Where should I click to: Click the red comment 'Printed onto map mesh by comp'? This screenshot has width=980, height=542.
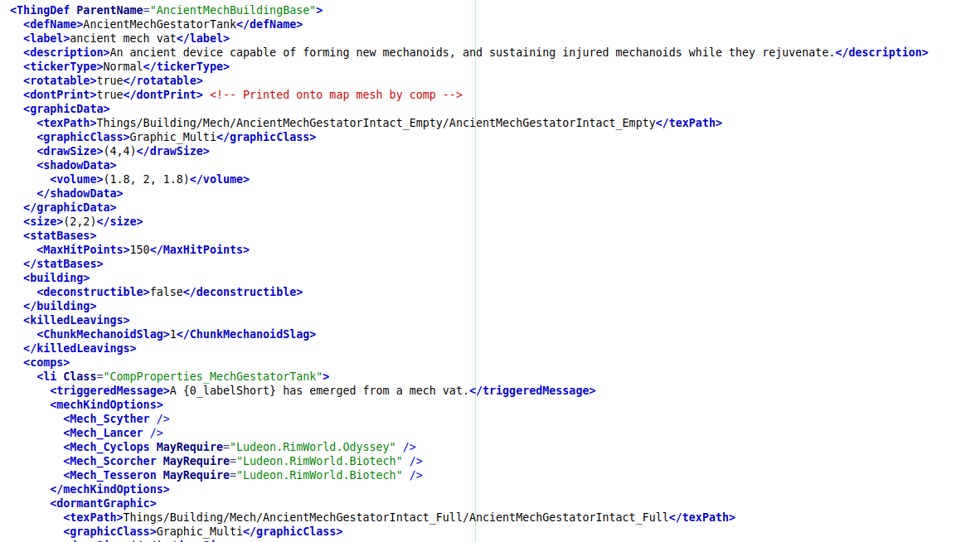(x=337, y=95)
